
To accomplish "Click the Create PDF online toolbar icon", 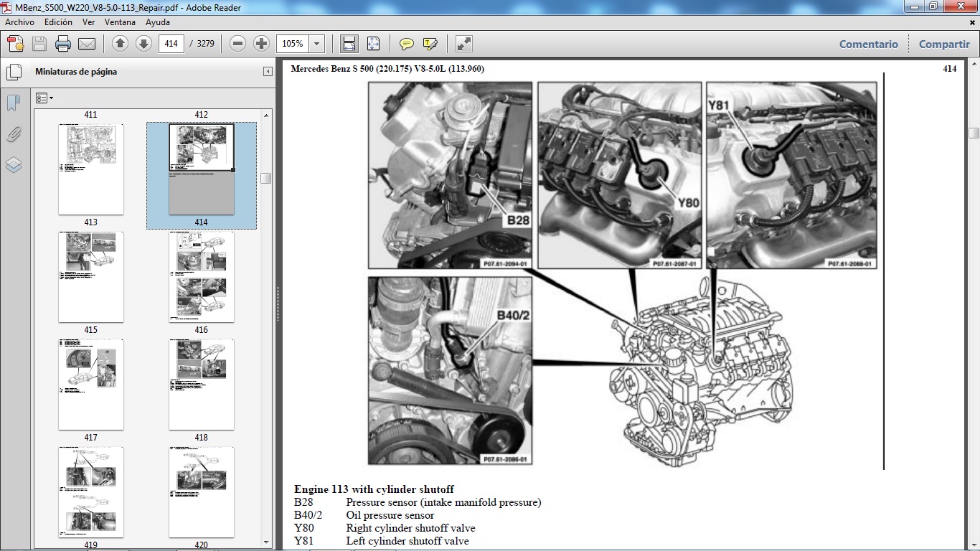I will [x=16, y=44].
